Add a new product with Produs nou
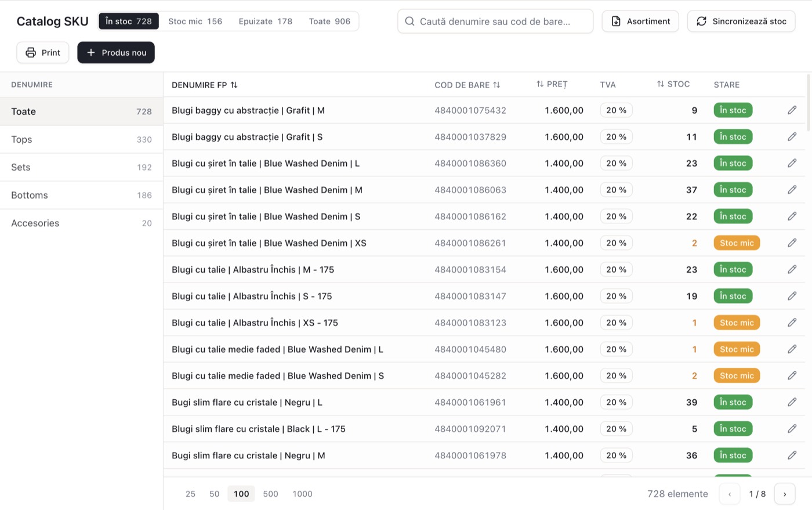 [x=116, y=53]
